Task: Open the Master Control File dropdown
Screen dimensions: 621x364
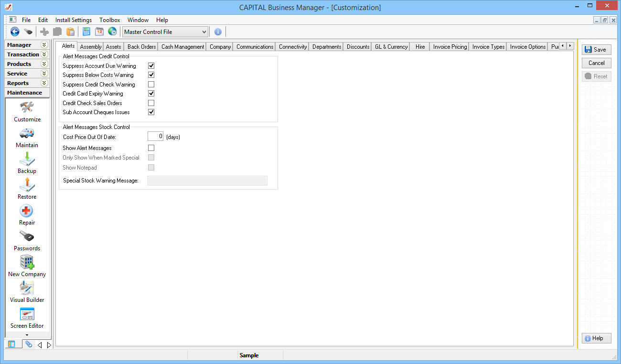Action: [x=165, y=32]
